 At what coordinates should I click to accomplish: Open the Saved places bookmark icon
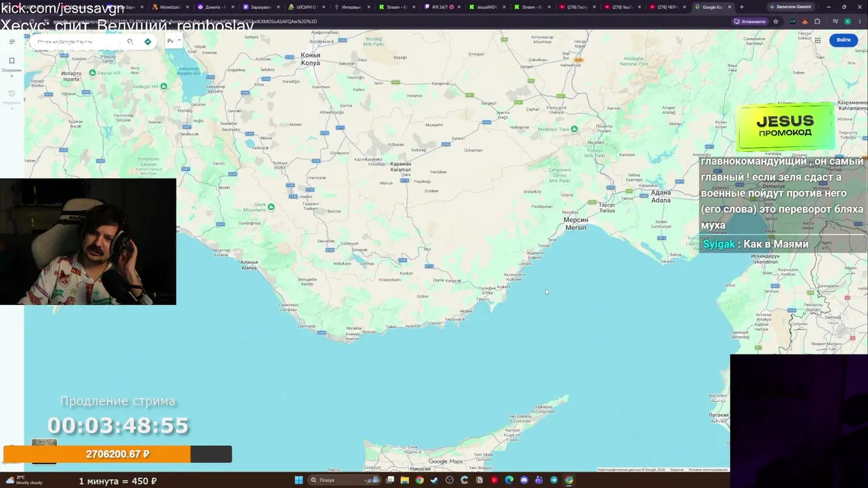click(x=12, y=61)
